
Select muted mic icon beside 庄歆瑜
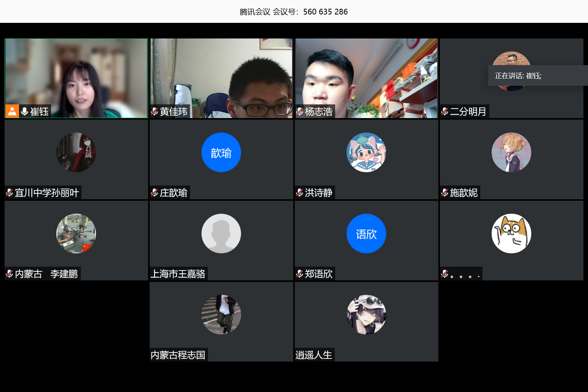coord(154,193)
